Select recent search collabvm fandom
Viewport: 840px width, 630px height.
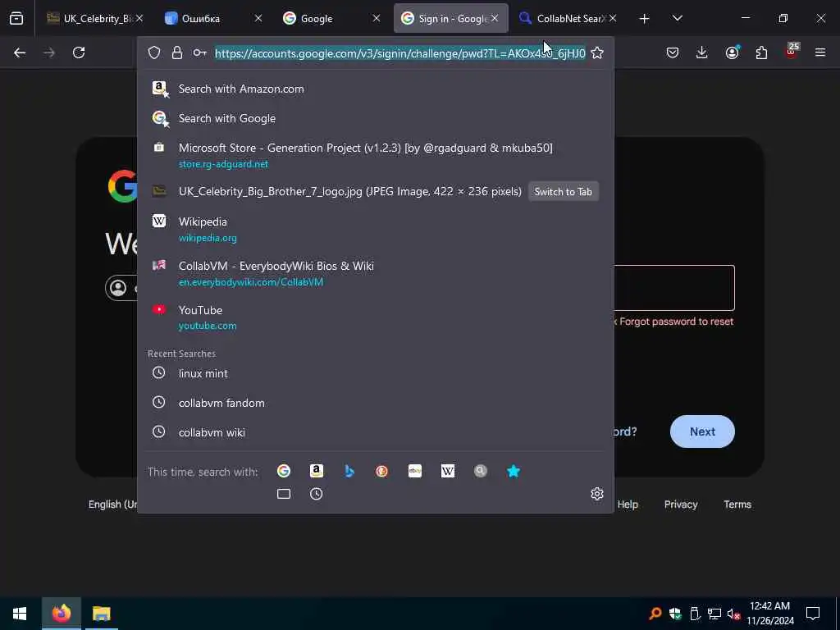point(376,403)
